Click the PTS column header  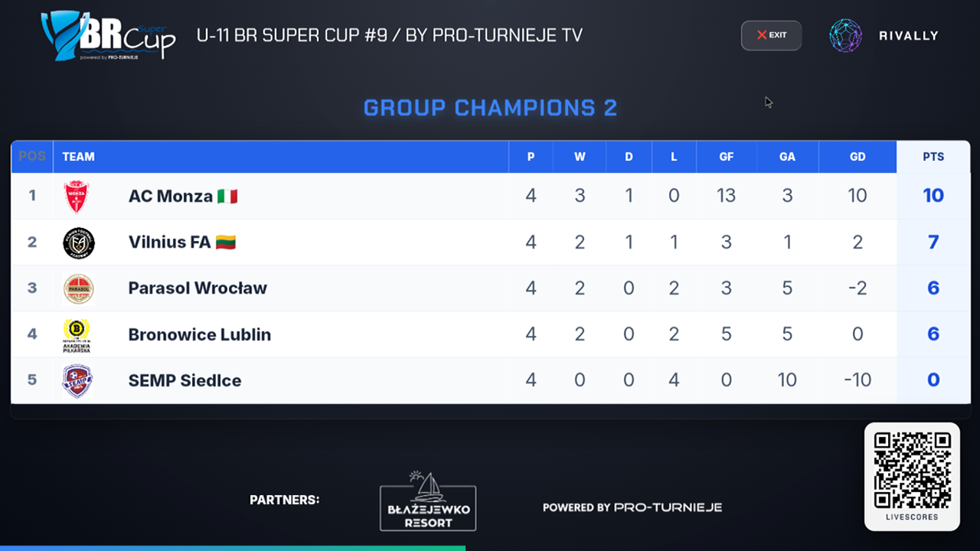click(x=933, y=157)
